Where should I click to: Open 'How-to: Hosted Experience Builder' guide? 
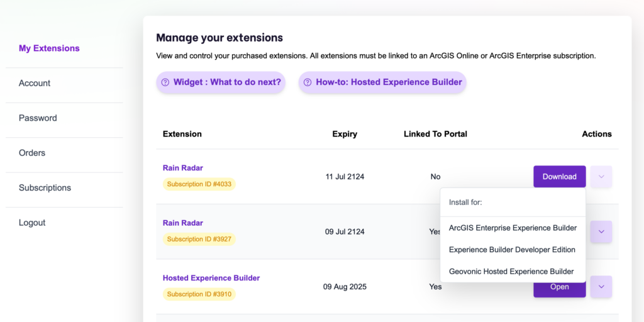(382, 82)
